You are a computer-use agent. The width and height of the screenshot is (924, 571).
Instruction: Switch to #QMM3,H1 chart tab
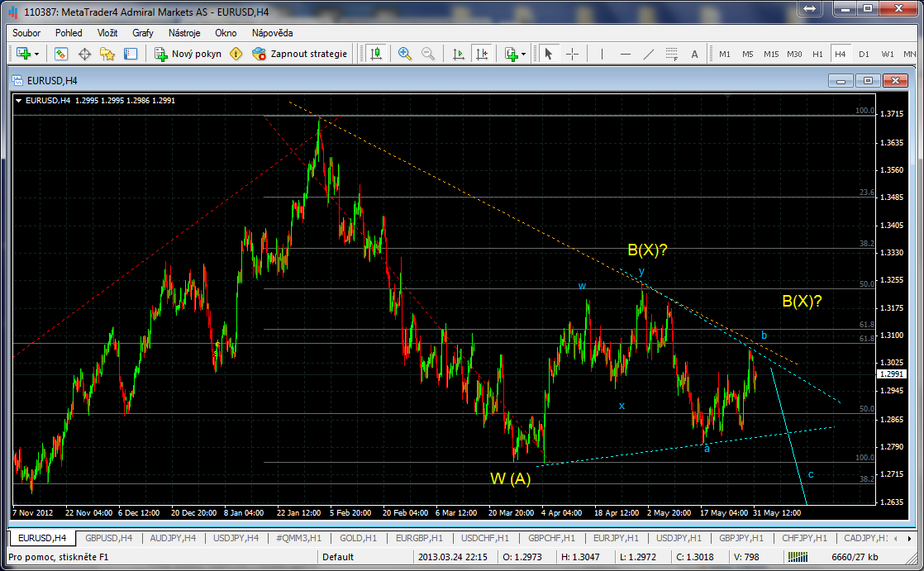298,538
